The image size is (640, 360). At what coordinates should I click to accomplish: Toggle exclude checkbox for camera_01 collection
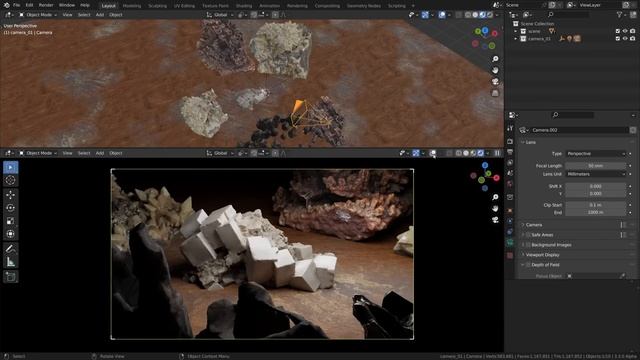point(618,39)
